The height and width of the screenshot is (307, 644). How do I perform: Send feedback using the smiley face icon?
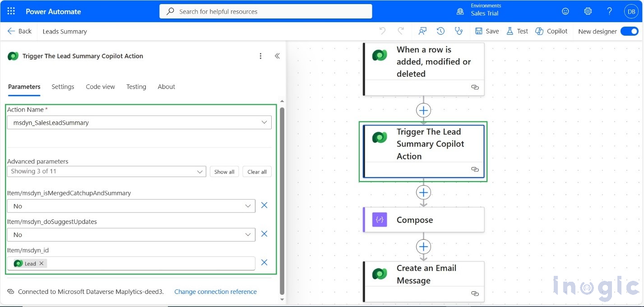565,11
